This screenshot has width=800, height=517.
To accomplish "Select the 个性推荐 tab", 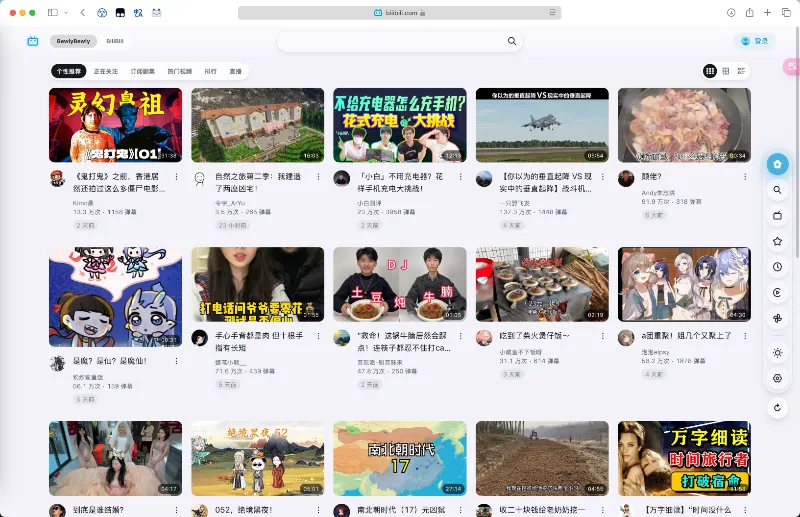I will click(x=69, y=72).
